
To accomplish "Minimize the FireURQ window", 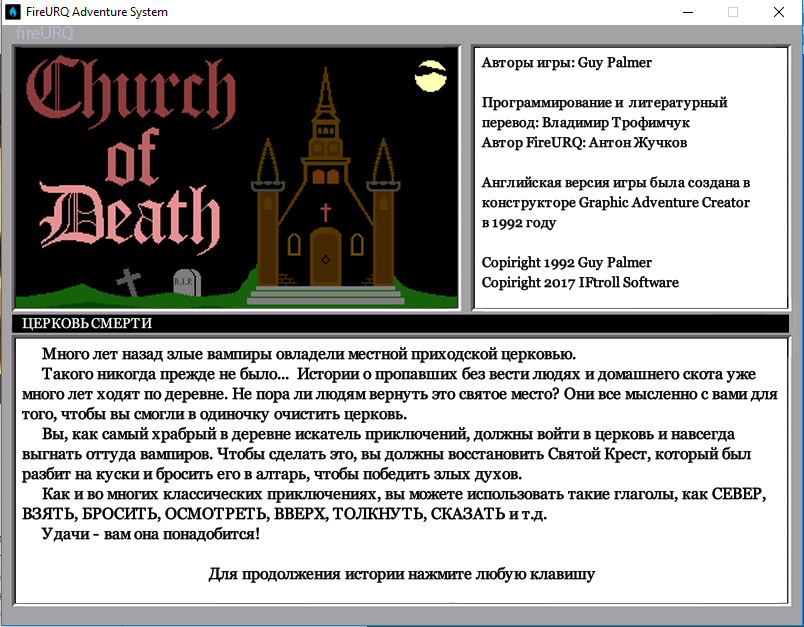I will click(x=687, y=12).
